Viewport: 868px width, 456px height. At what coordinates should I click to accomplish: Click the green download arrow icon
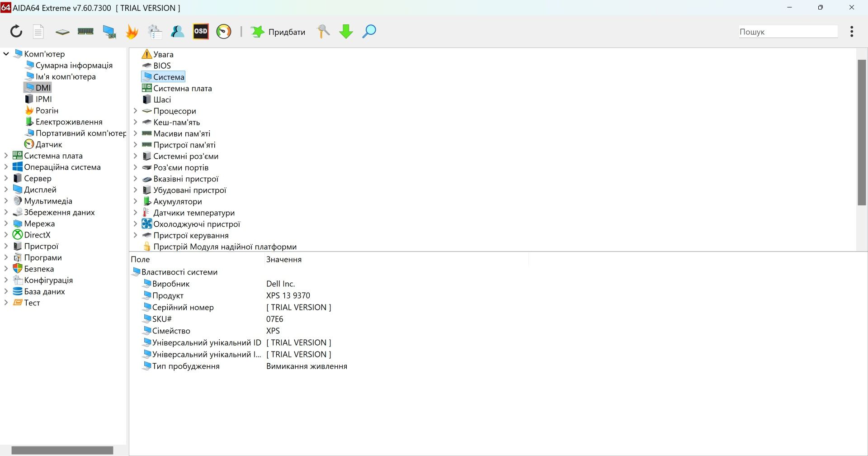[346, 31]
